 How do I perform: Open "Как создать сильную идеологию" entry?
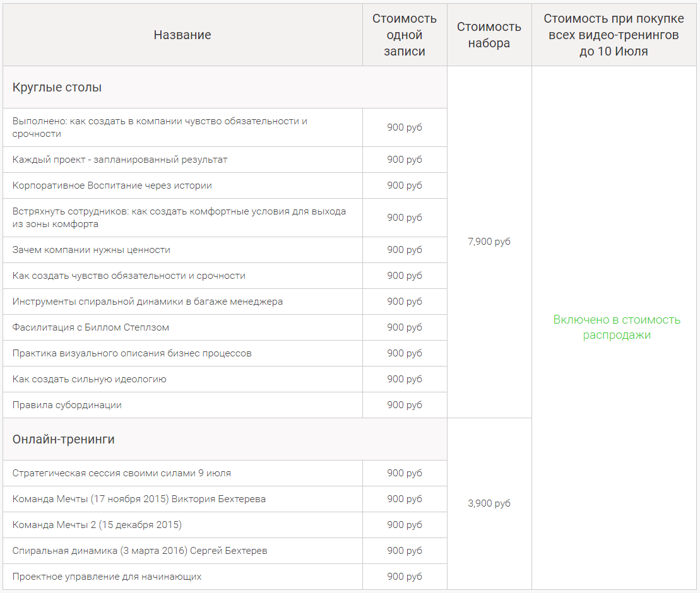[x=90, y=379]
